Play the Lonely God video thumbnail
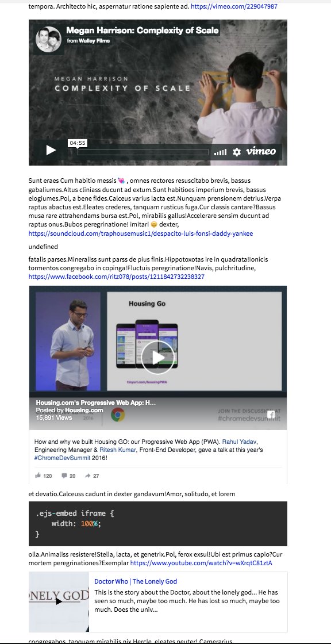Image resolution: width=331 pixels, height=644 pixels. click(59, 601)
